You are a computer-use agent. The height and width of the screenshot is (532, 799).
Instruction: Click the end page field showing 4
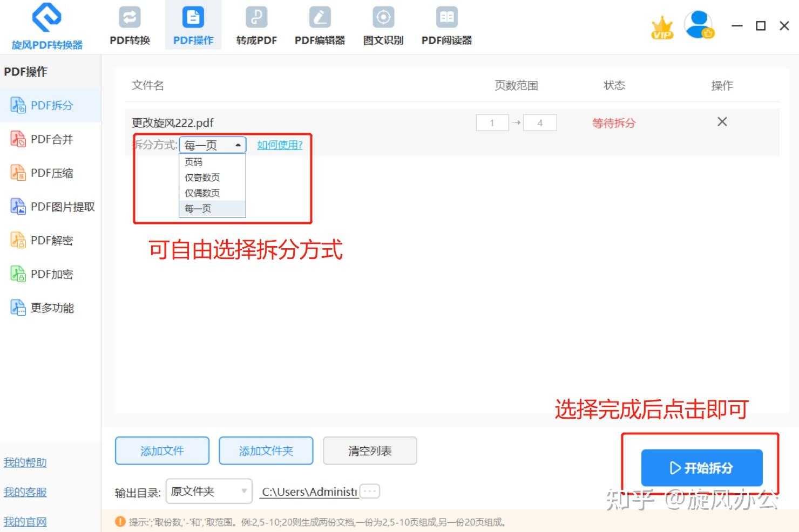(540, 123)
